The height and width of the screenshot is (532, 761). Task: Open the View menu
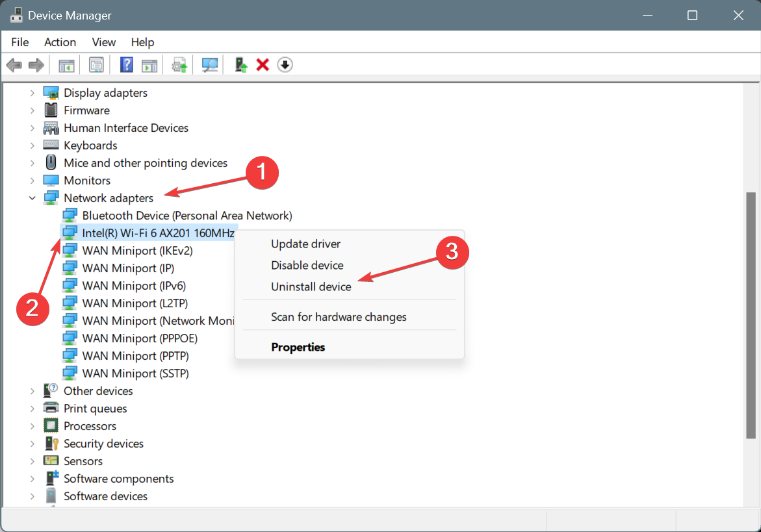104,42
